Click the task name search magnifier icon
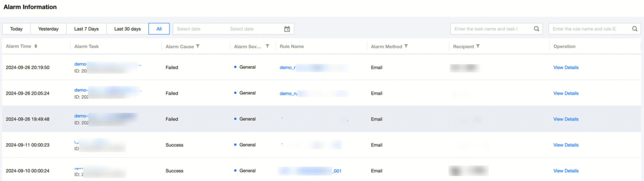The image size is (644, 181). pyautogui.click(x=536, y=29)
